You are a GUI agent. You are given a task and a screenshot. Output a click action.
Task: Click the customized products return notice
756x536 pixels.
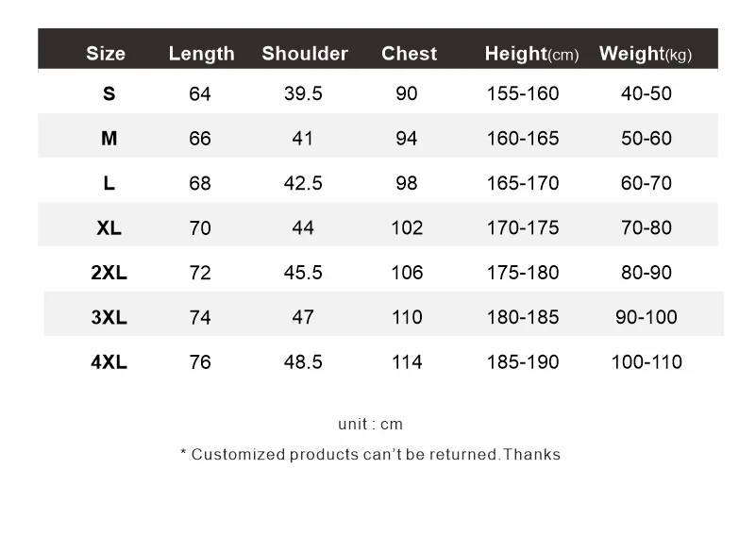[370, 455]
